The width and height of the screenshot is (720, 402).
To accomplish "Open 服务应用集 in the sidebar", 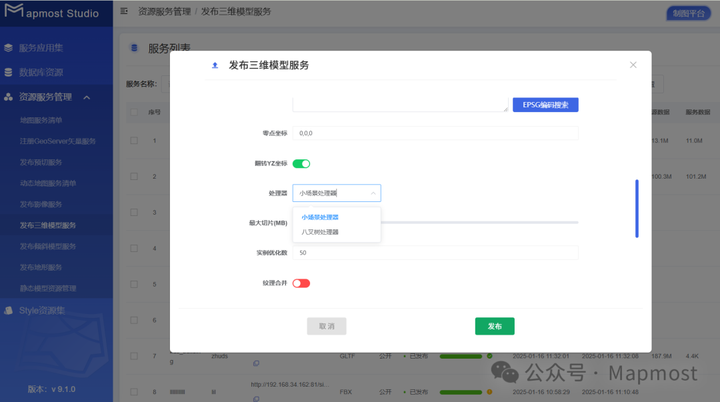I will click(x=41, y=48).
